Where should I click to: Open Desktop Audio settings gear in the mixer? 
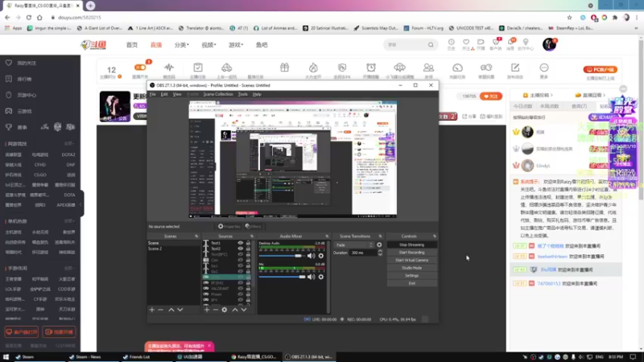click(320, 256)
